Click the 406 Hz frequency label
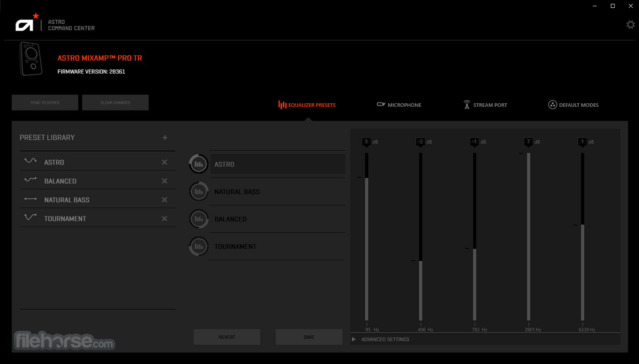 (x=425, y=330)
